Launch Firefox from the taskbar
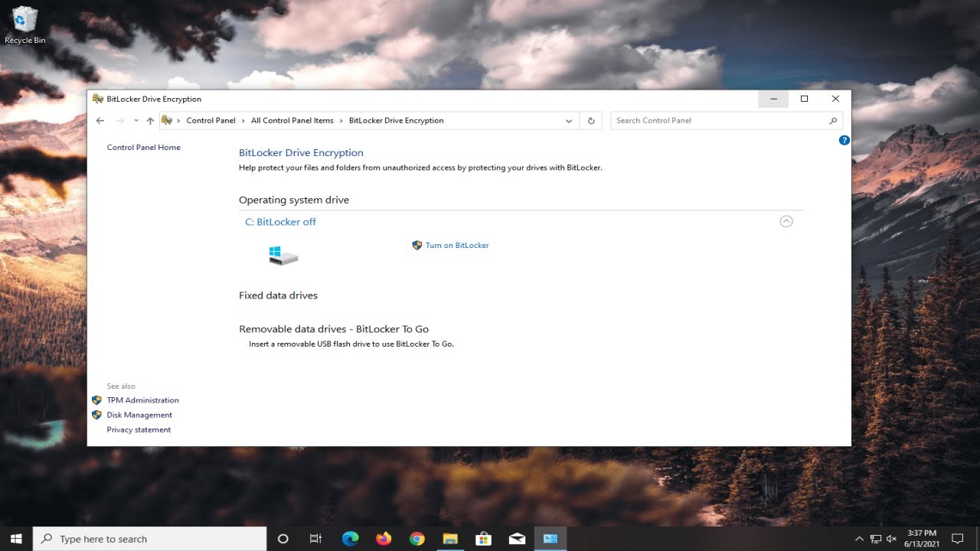980x551 pixels. point(384,539)
